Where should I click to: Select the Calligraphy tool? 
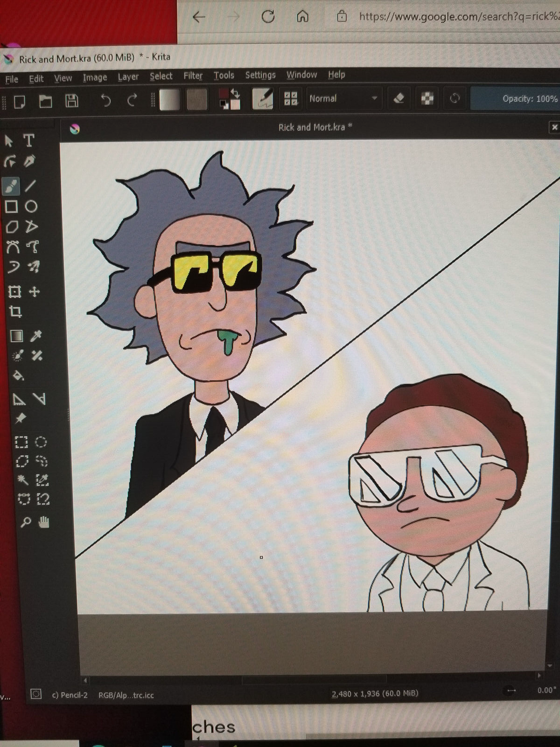point(30,162)
